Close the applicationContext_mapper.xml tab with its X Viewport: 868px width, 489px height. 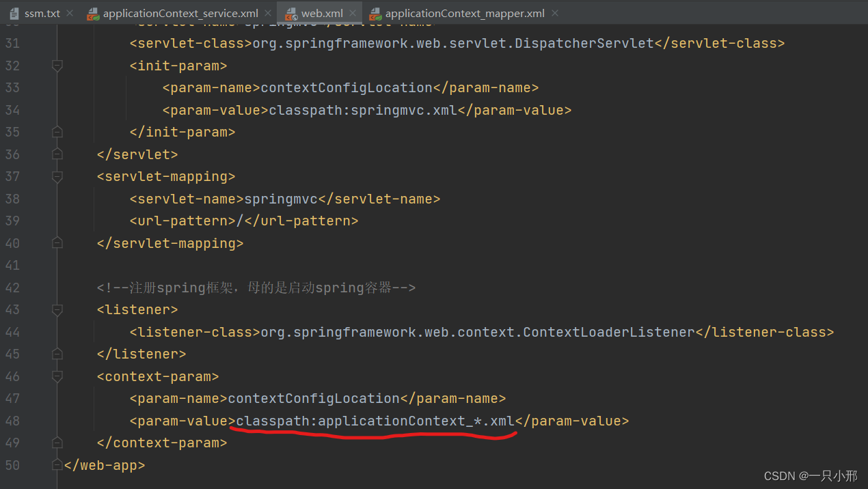point(554,12)
